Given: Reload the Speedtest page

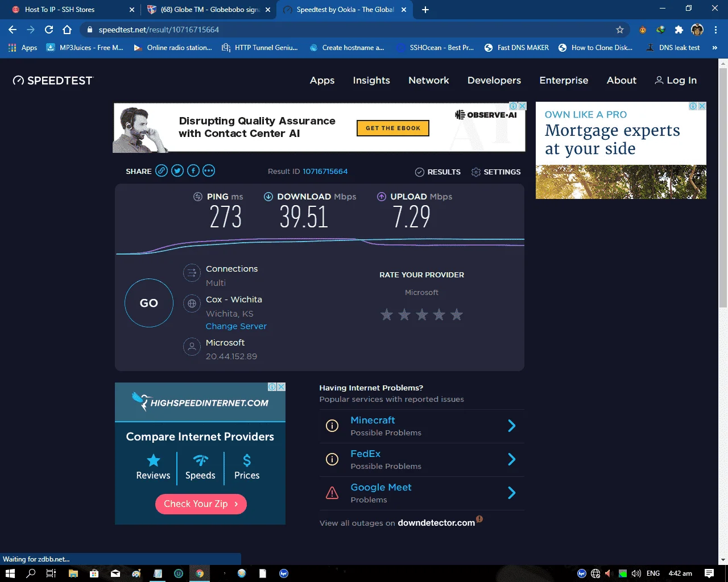Looking at the screenshot, I should tap(49, 30).
